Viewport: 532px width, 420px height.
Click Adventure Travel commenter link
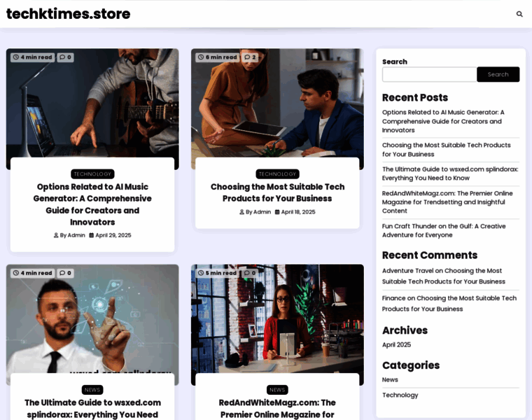(x=407, y=271)
